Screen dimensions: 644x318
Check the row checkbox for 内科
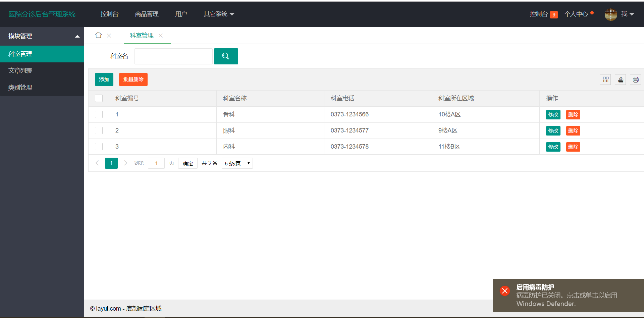click(99, 146)
